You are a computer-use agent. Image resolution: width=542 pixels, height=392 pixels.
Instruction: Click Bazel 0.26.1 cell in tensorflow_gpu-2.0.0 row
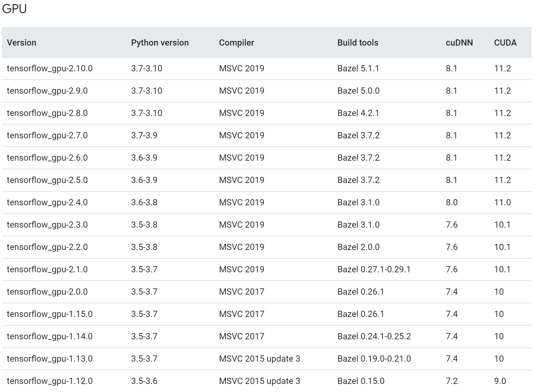point(361,292)
